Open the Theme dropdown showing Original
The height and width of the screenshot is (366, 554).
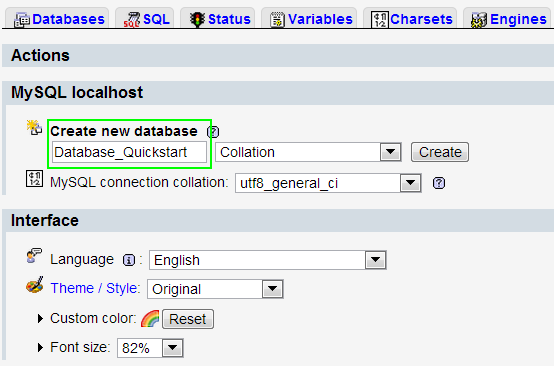point(215,289)
